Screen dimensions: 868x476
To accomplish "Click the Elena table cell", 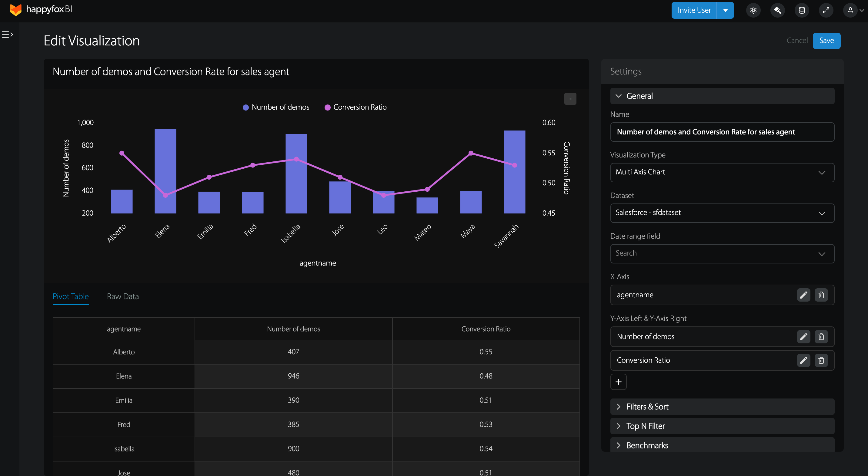I will coord(124,376).
